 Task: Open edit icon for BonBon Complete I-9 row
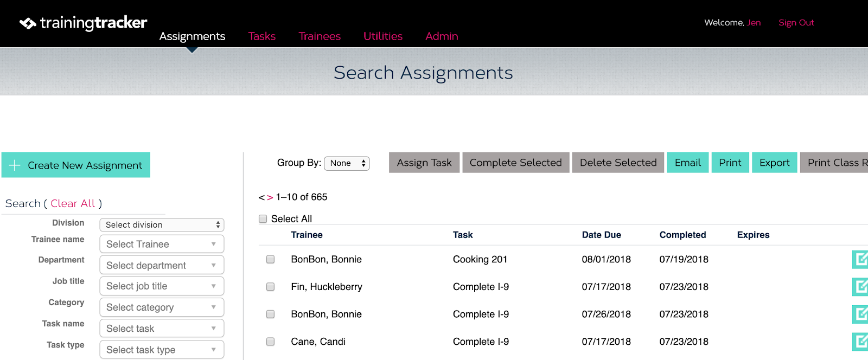[x=860, y=314]
